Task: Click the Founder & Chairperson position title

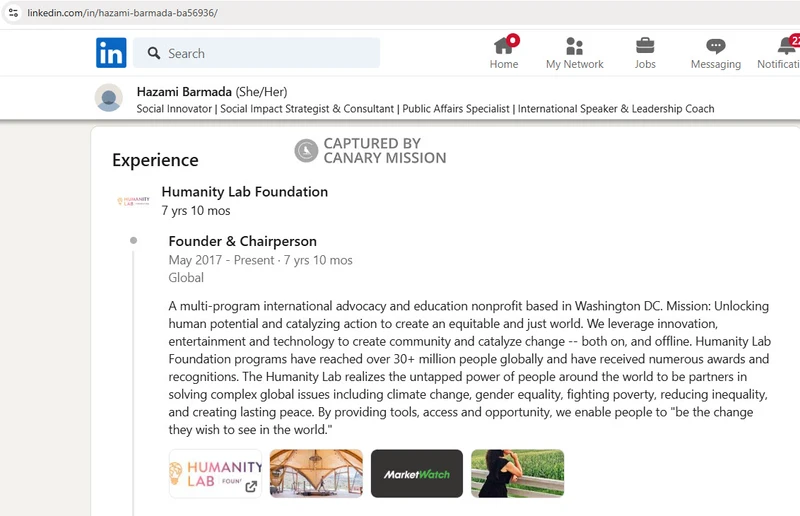Action: coord(243,241)
